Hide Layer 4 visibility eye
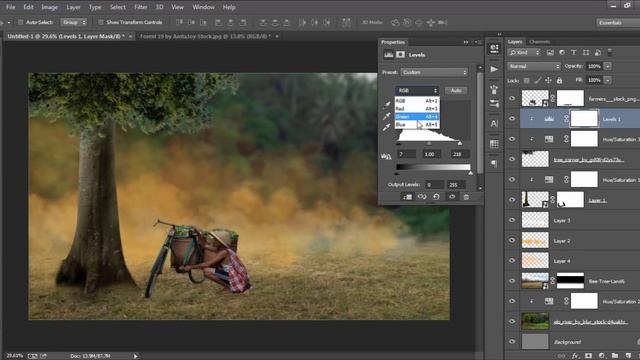Image resolution: width=640 pixels, height=360 pixels. [x=512, y=260]
